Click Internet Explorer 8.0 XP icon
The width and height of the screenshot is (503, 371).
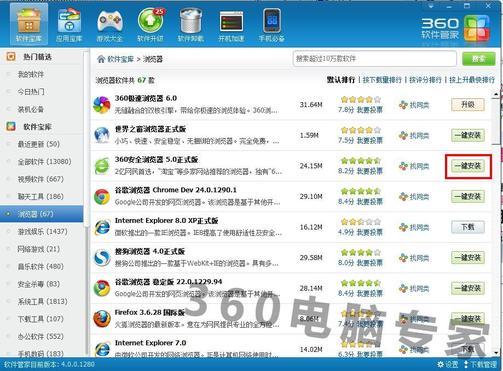click(102, 227)
